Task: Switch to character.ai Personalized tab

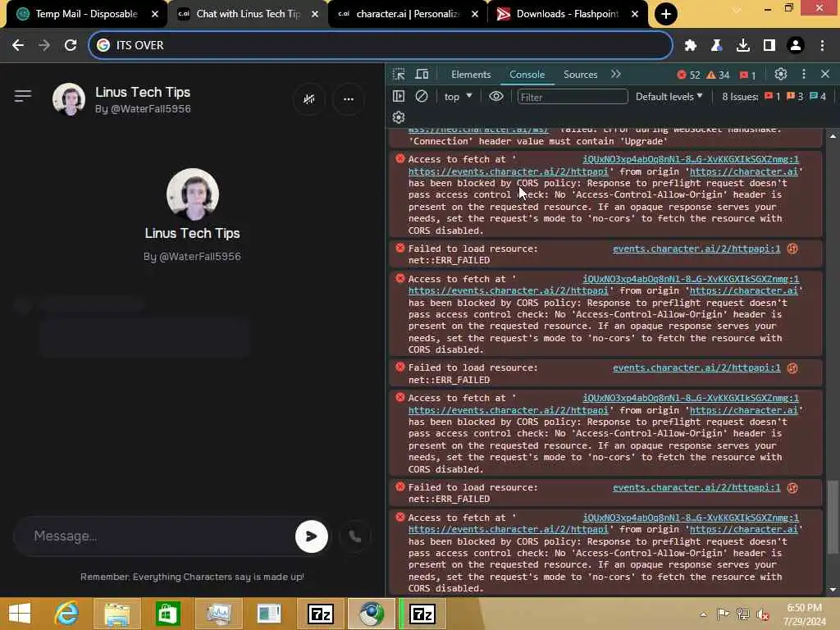Action: click(407, 14)
